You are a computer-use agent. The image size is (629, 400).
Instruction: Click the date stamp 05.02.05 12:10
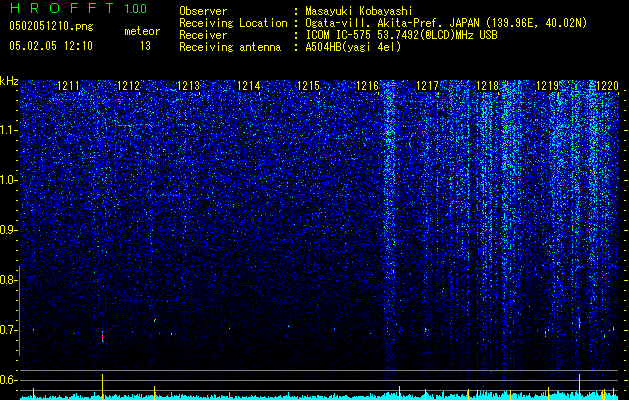pyautogui.click(x=51, y=46)
